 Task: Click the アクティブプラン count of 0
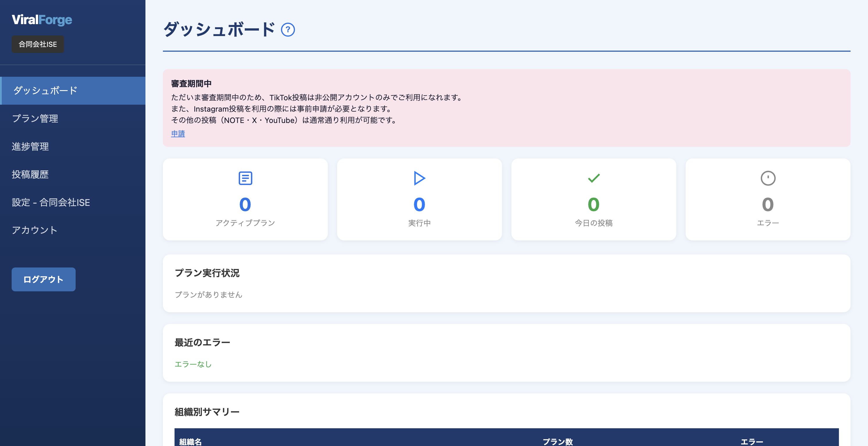click(245, 204)
